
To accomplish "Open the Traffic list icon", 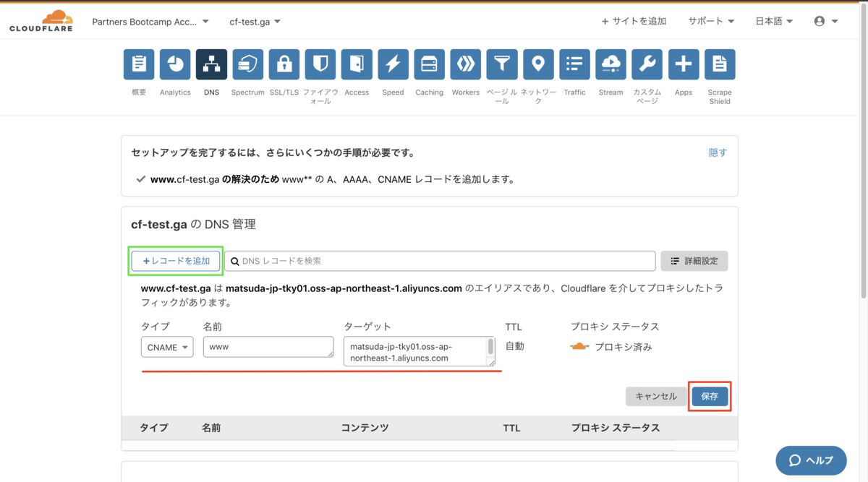I will click(x=574, y=64).
